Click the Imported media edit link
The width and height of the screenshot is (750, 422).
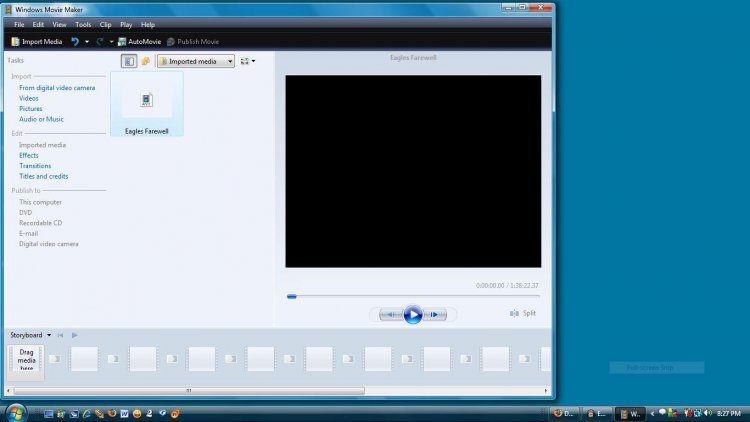click(42, 145)
